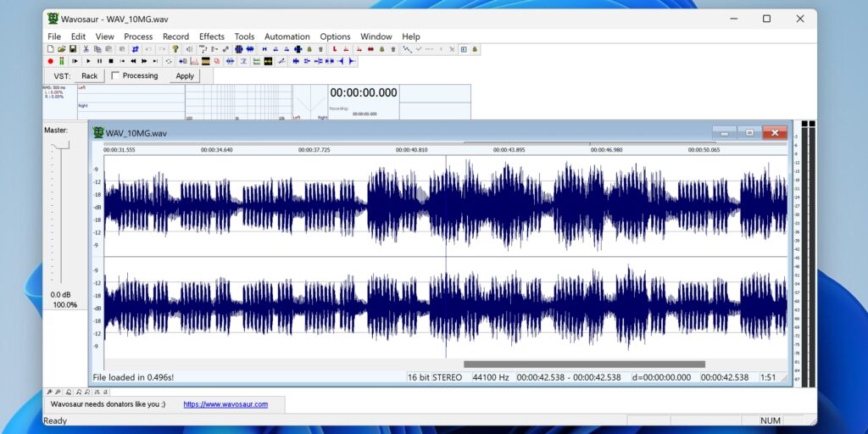Click the 44100 Hz sample rate status field
The width and height of the screenshot is (868, 434).
click(491, 377)
